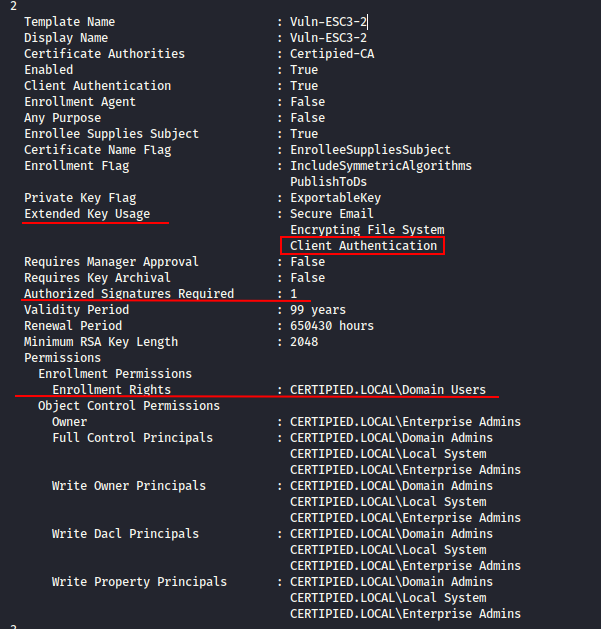Viewport: 601px width, 629px height.
Task: Click the boxed Client Authentication usage entry
Action: (363, 246)
